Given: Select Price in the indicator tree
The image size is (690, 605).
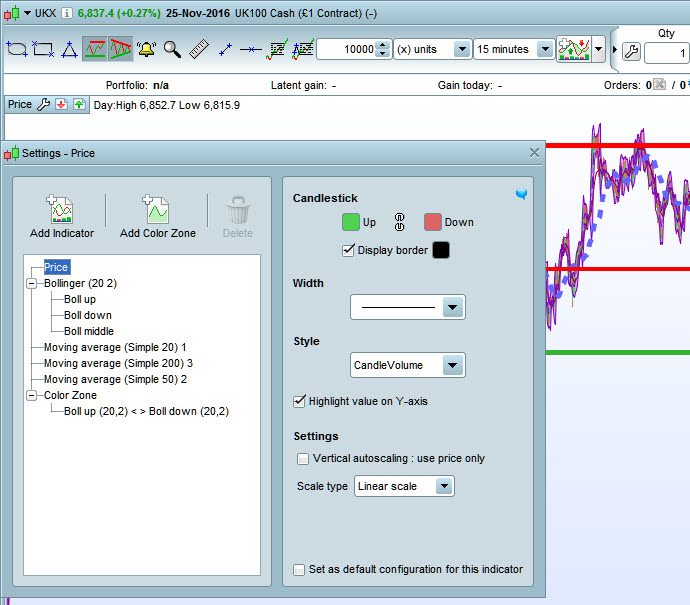Looking at the screenshot, I should 56,267.
